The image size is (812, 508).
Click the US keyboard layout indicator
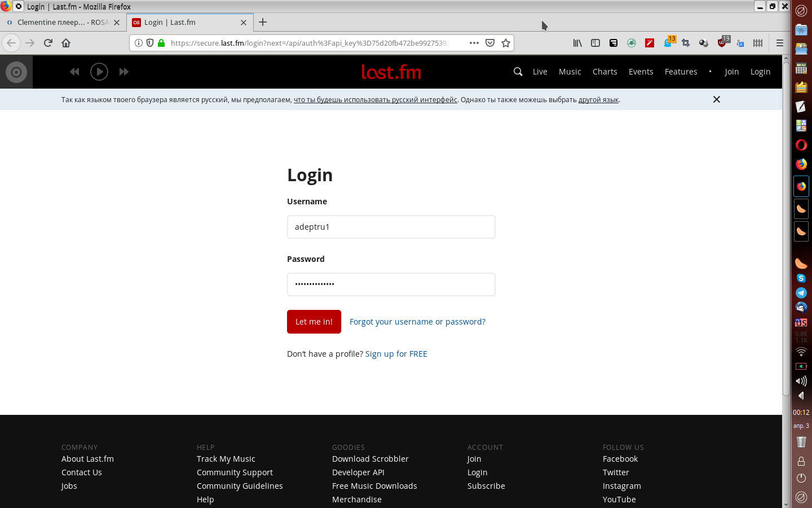(x=801, y=322)
